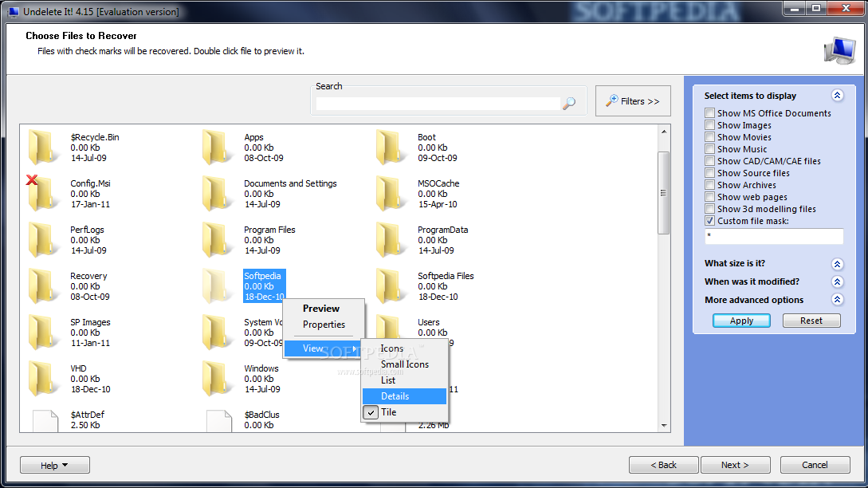The height and width of the screenshot is (488, 868).
Task: Click the SP Images folder icon
Action: [44, 333]
